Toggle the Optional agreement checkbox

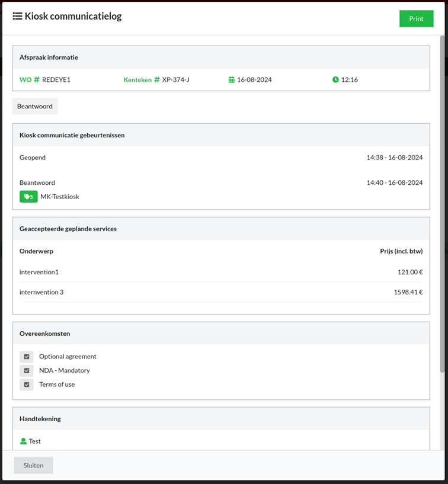[27, 357]
